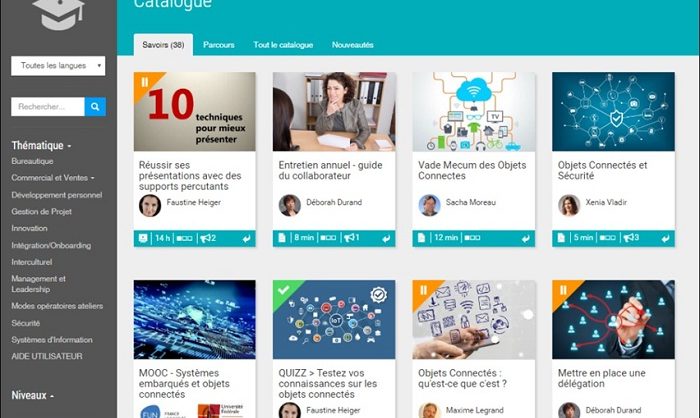Select the Nouveautés tab
The image size is (700, 418).
click(353, 45)
